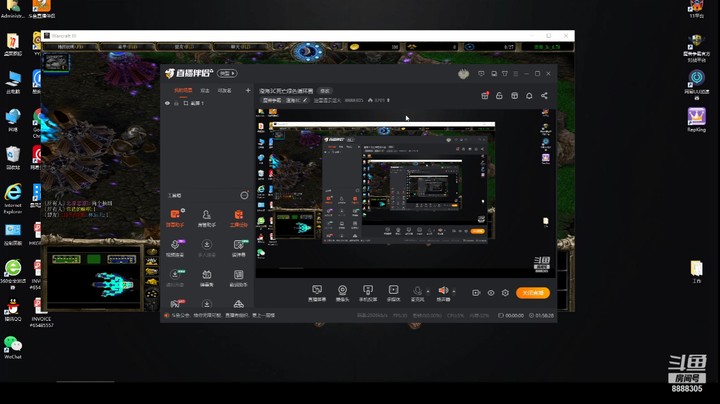
Task: Open the skin shirt icon in title bar
Action: click(x=505, y=73)
